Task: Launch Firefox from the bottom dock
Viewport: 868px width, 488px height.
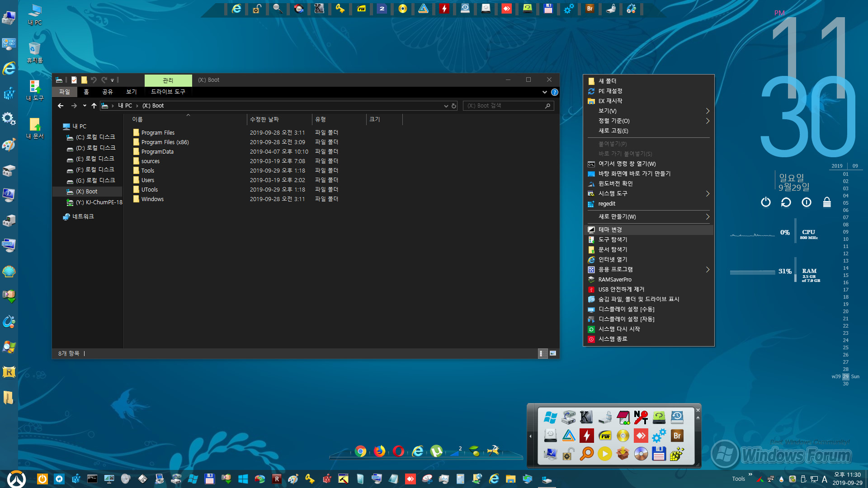Action: 380,451
